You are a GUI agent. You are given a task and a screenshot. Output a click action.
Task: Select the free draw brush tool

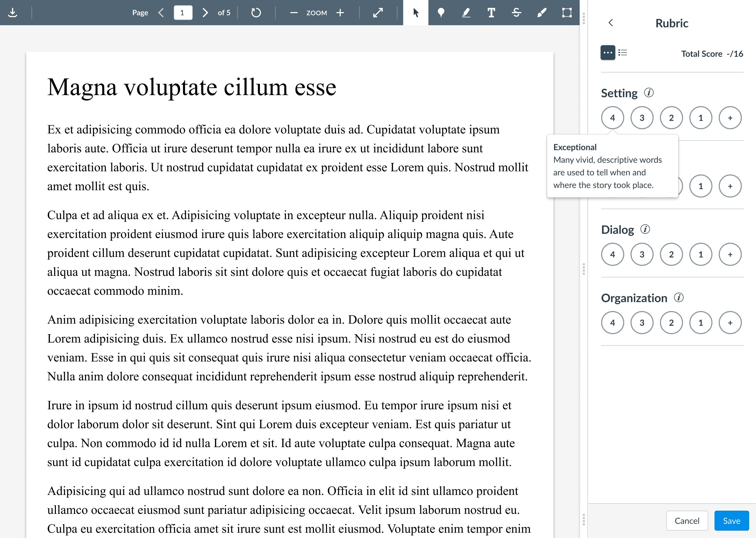pyautogui.click(x=542, y=13)
